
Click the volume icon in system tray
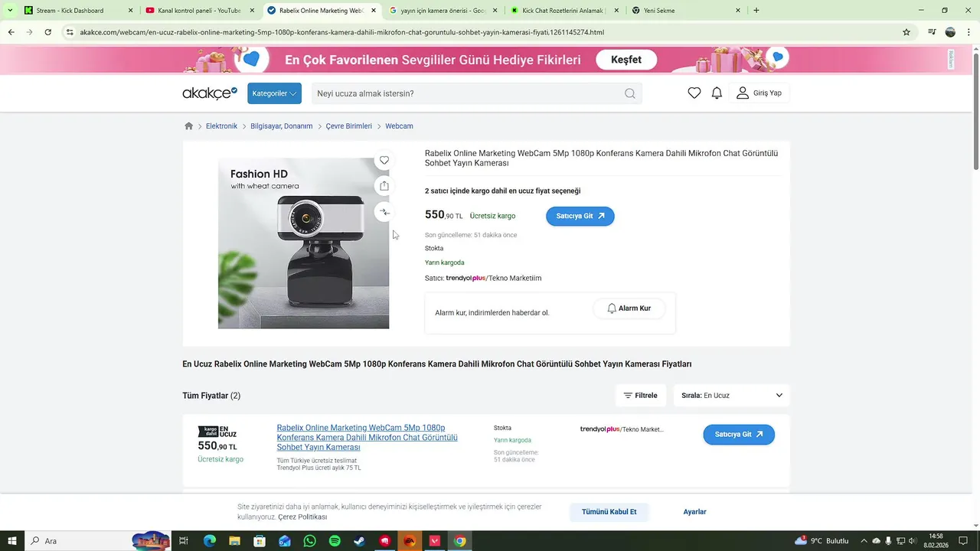914,541
